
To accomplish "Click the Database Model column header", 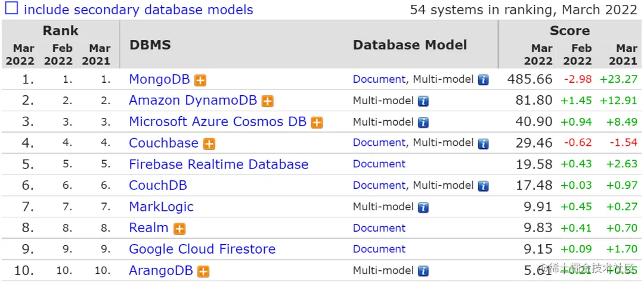I will 410,45.
